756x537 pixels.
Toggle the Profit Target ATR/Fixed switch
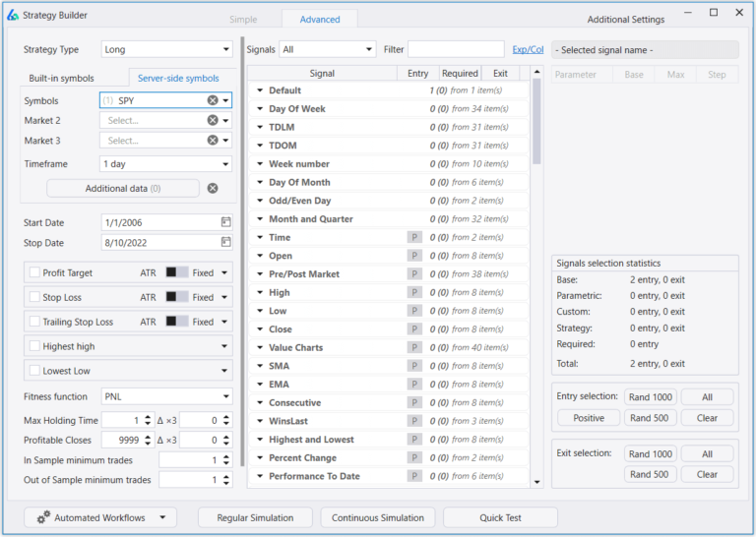176,272
